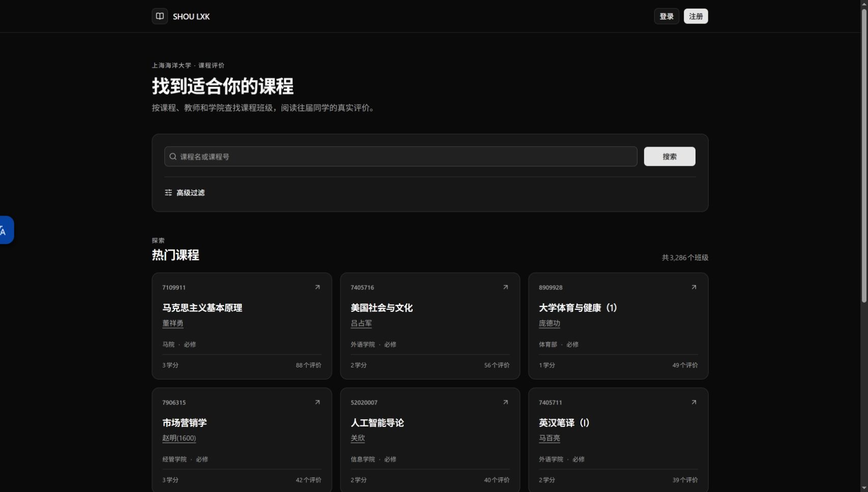Click the 40个评价 review count

pyautogui.click(x=497, y=480)
